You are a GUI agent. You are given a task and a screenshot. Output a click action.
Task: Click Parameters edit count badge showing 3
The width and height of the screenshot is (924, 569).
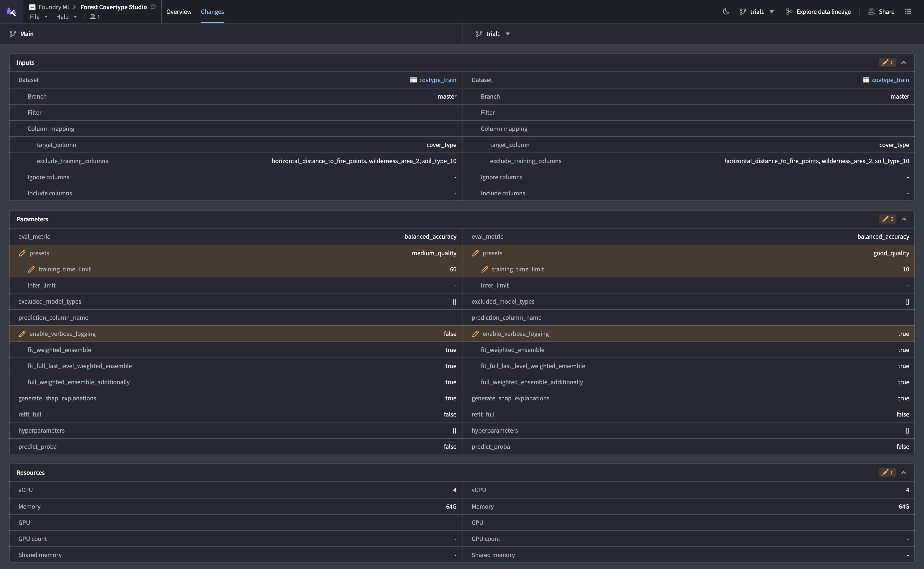(887, 219)
